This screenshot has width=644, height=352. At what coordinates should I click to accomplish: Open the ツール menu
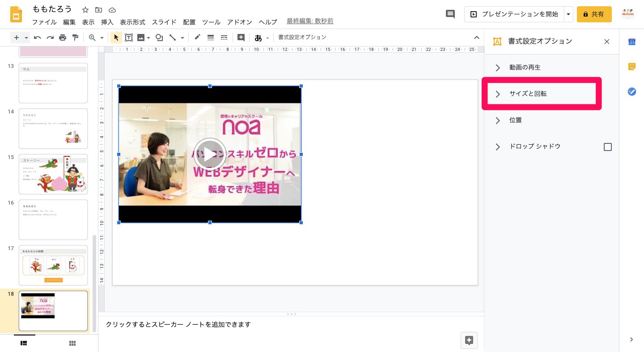(211, 22)
